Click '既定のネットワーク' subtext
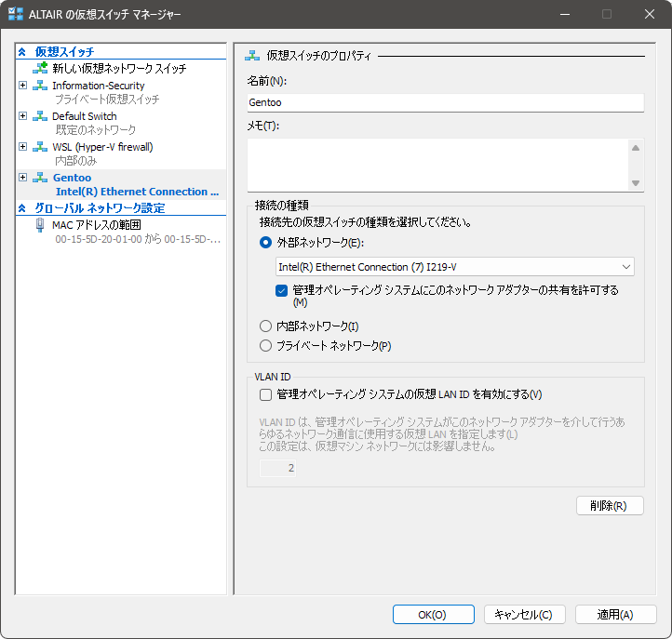The width and height of the screenshot is (672, 639). coord(96,129)
